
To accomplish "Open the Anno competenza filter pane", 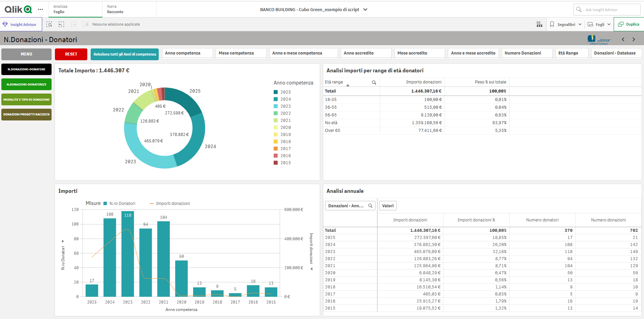I will tap(187, 53).
